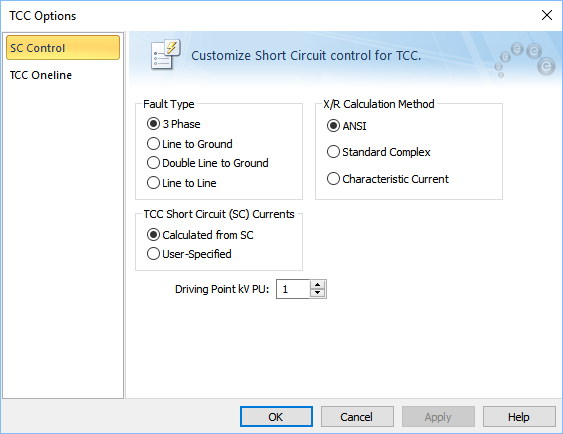Open the SC Control page
563x434 pixels.
click(x=63, y=47)
